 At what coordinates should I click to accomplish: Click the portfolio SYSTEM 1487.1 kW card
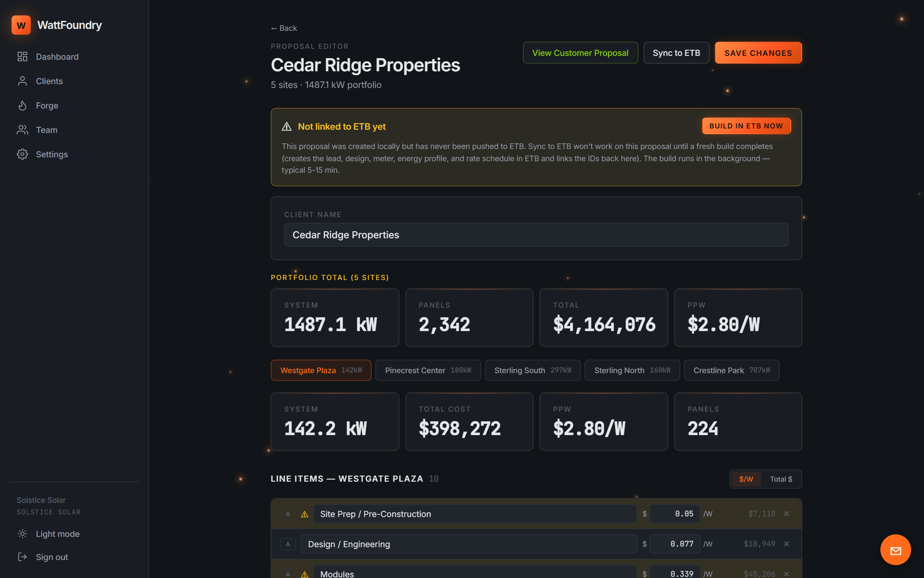coord(335,318)
